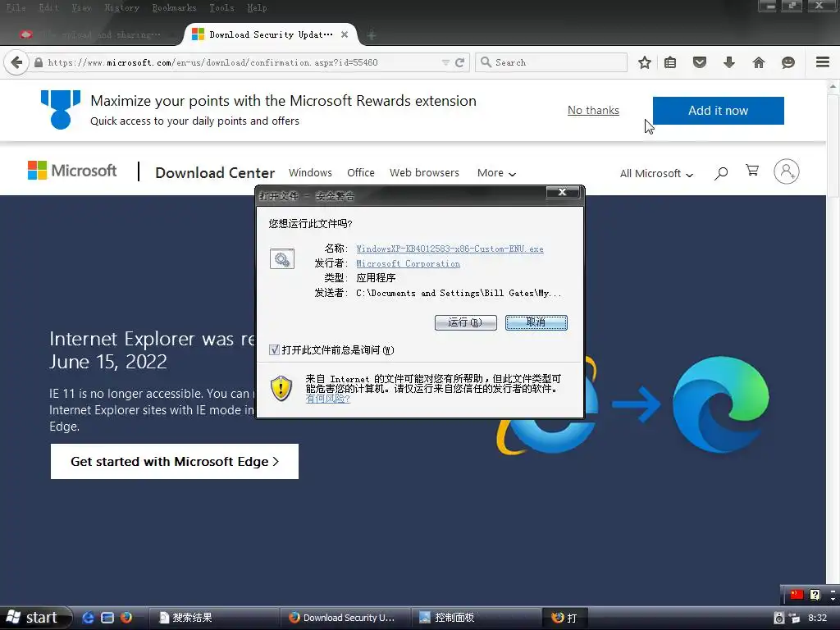This screenshot has width=840, height=630.
Task: Save page to Pocket icon
Action: (x=700, y=62)
